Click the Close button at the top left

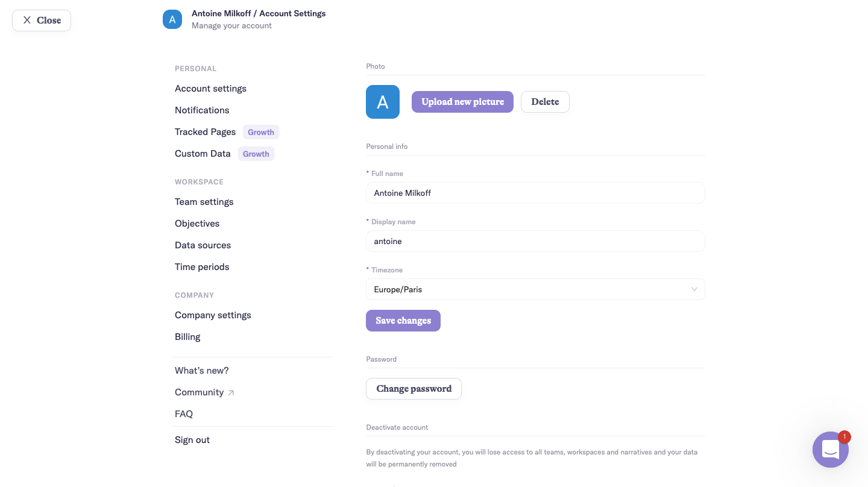(x=42, y=20)
